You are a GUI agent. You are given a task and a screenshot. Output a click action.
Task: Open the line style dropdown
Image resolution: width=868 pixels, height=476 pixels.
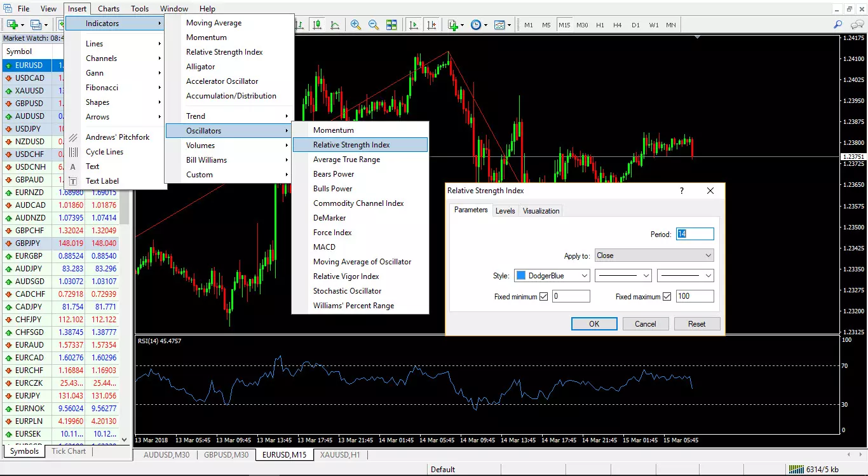(x=623, y=276)
